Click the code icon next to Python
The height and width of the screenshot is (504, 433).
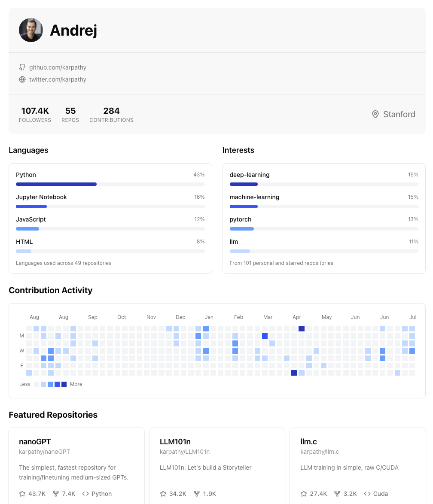click(x=85, y=494)
